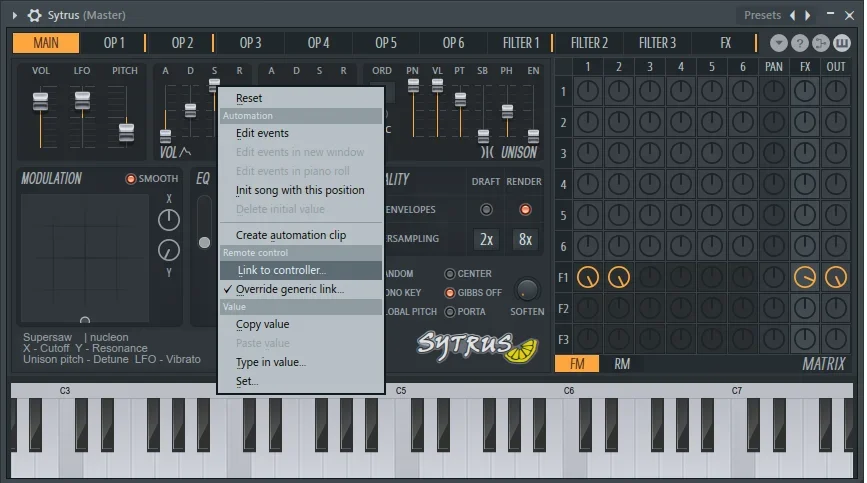Open the Presets selector
Image resolution: width=867 pixels, height=483 pixels.
[x=762, y=15]
